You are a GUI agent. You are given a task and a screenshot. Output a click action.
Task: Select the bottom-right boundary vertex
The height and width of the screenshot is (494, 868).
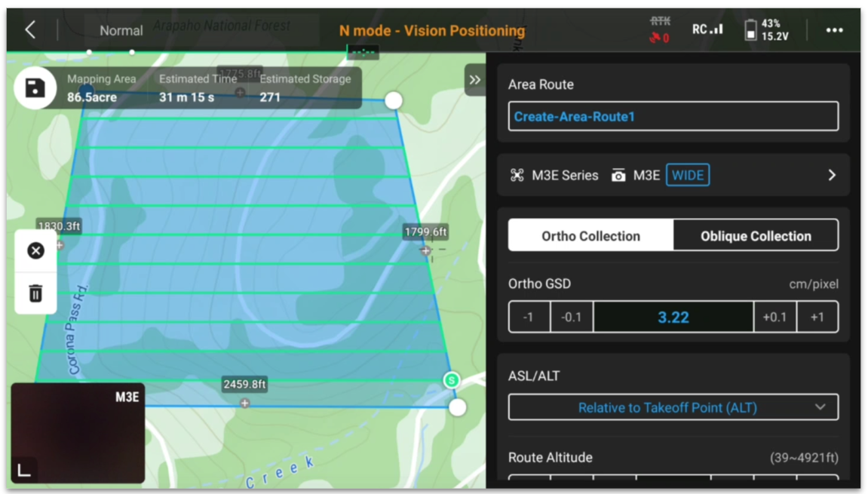click(x=457, y=407)
